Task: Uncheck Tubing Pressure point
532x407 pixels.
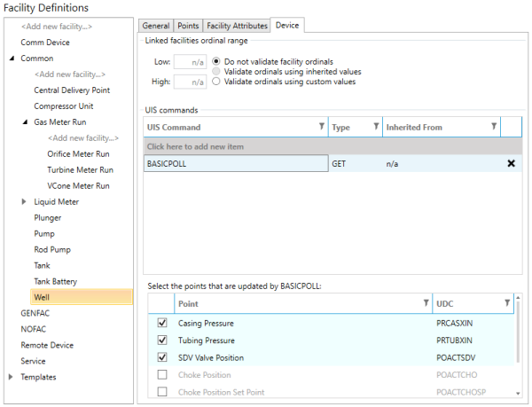Action: tap(162, 340)
